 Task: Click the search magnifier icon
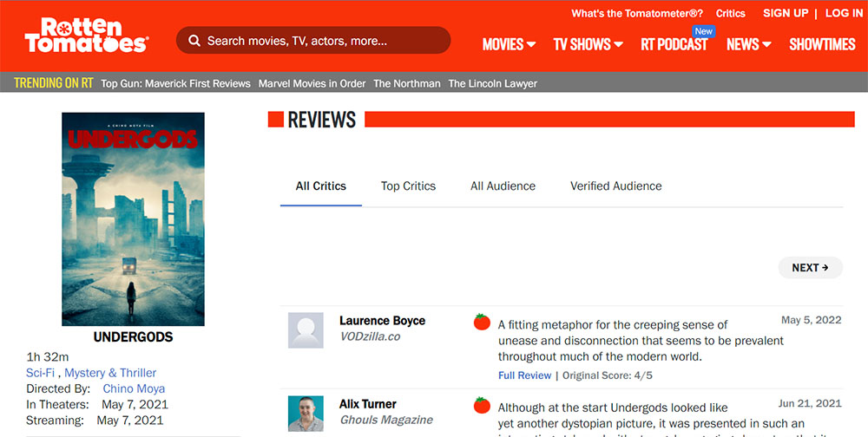coord(194,41)
